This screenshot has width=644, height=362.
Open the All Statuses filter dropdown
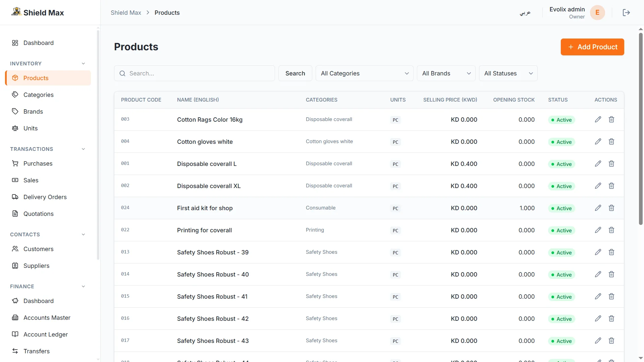pos(508,73)
